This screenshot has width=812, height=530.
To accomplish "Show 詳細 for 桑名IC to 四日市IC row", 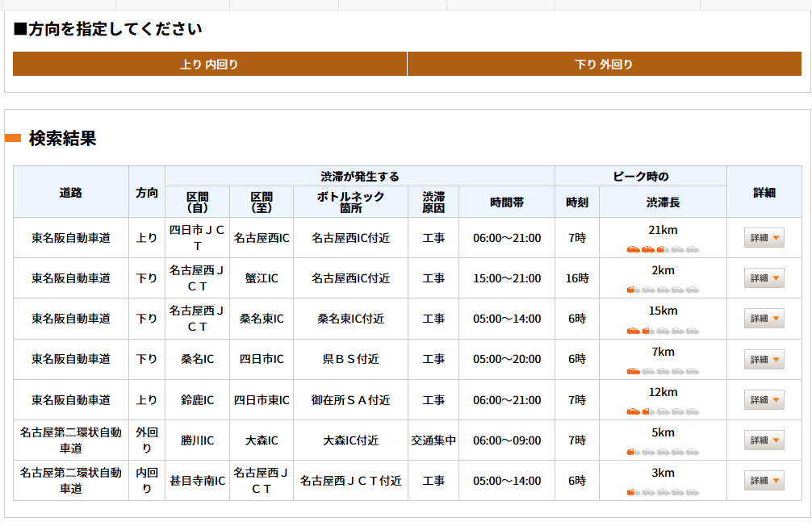I will (764, 359).
